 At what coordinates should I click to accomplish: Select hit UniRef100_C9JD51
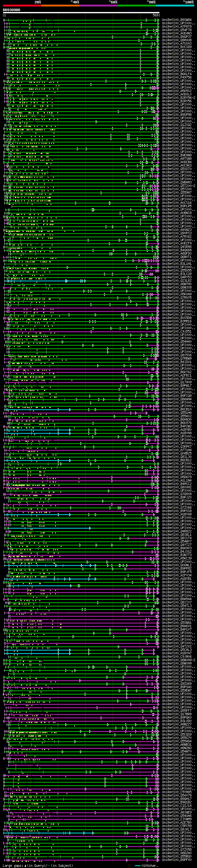(x=176, y=331)
